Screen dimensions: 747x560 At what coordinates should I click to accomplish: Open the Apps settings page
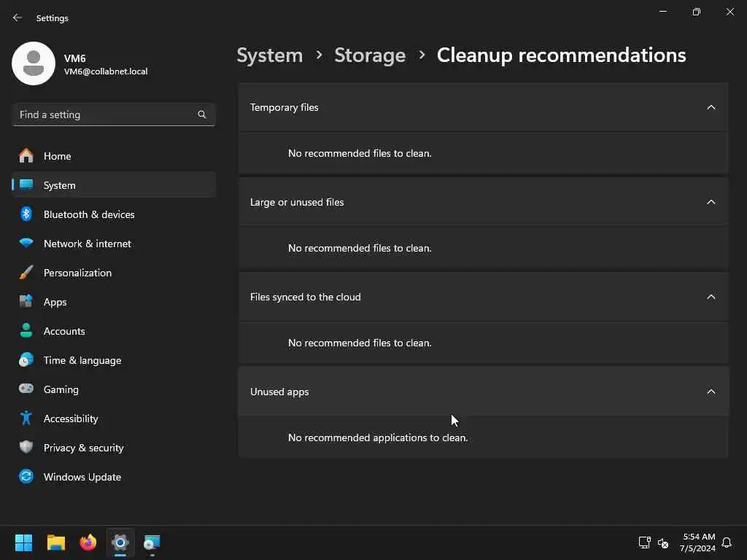pyautogui.click(x=55, y=302)
